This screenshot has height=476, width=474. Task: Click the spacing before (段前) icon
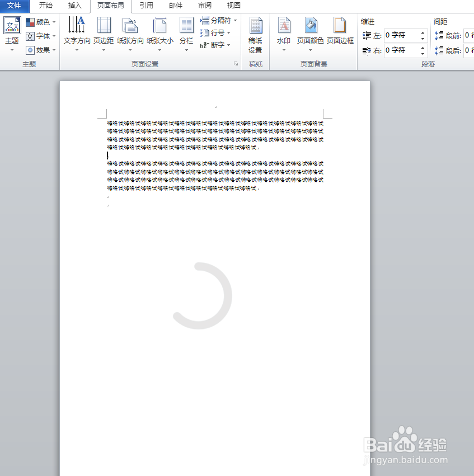point(439,35)
